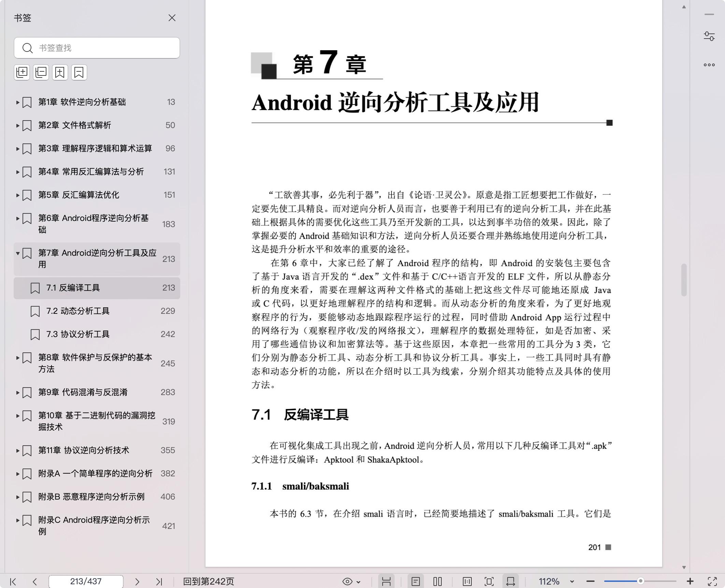Click the eye protection mode icon
This screenshot has height=588, width=725.
tap(347, 582)
